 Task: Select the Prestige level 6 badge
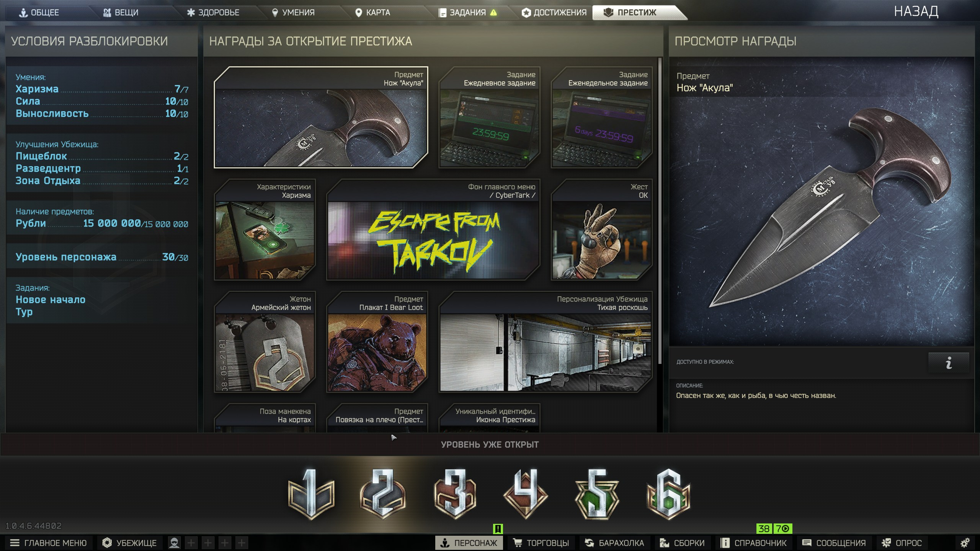click(668, 494)
